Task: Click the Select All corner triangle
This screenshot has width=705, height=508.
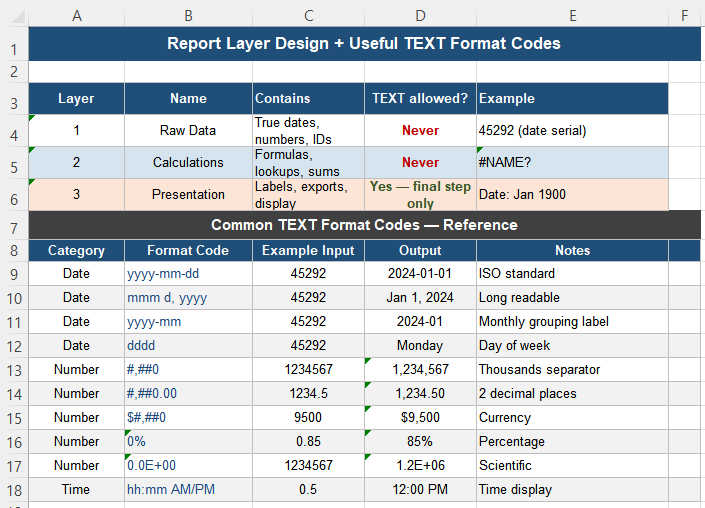Action: click(18, 16)
